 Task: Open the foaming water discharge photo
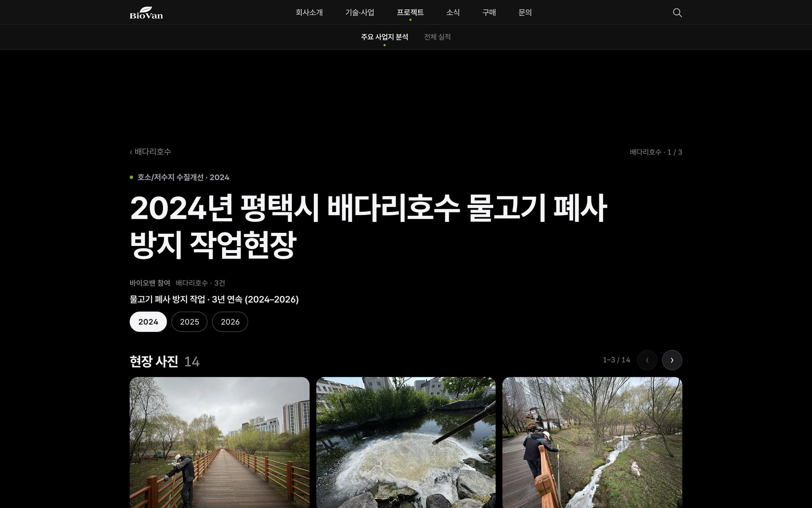pos(406,442)
